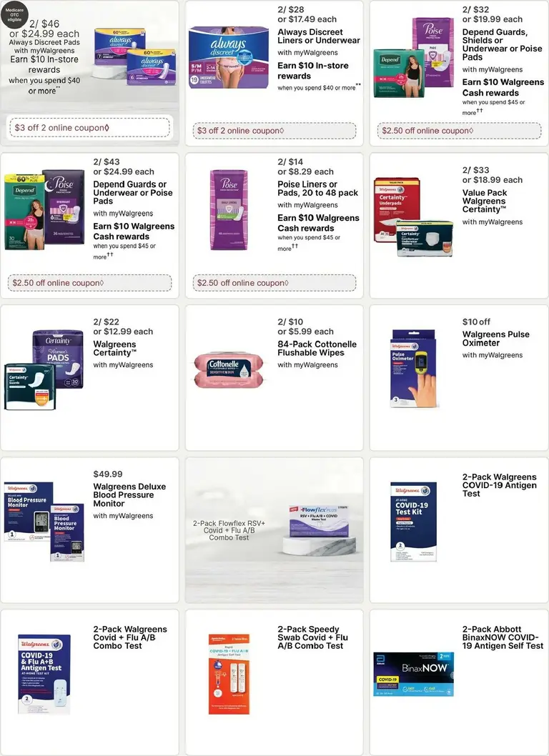549x756 pixels.
Task: Clip the $2.50 off coupon for Depend Guards, Shields
Action: [459, 131]
